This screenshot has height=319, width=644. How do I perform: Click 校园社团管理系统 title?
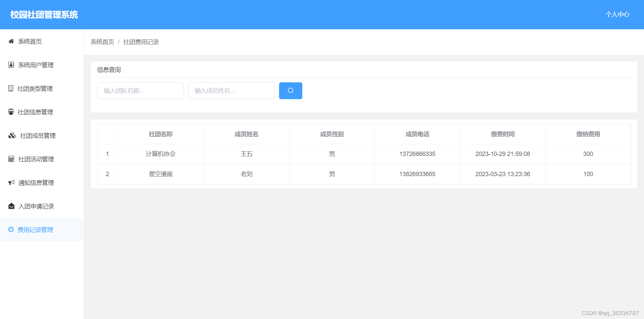click(x=44, y=15)
